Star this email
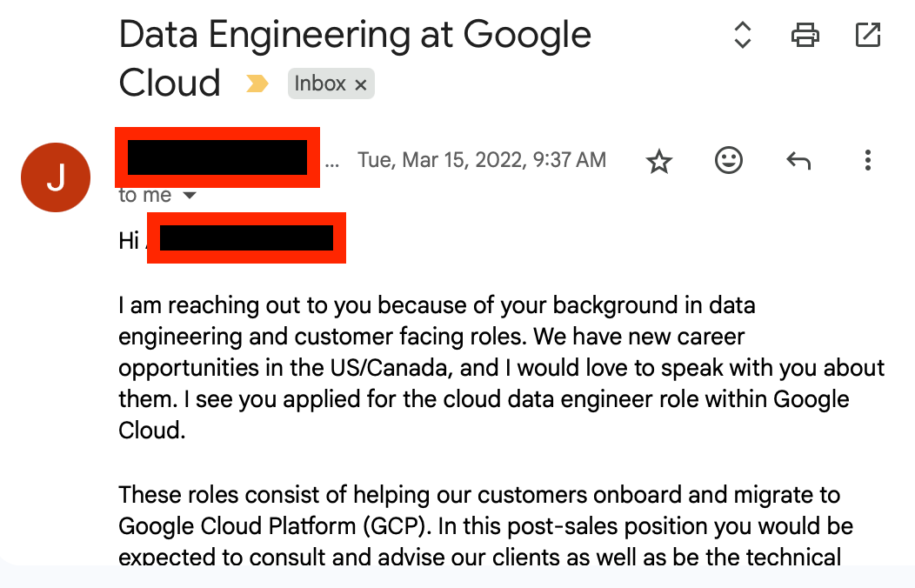This screenshot has height=588, width=915. pos(660,161)
